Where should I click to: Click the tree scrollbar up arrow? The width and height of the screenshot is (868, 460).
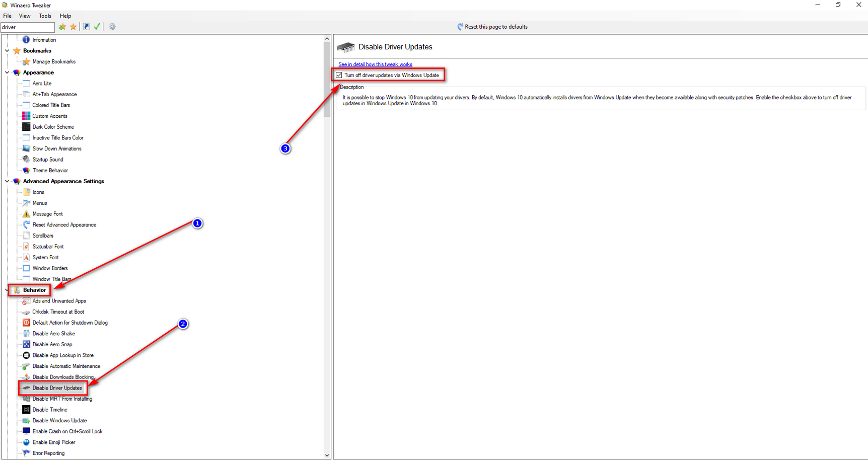click(x=327, y=39)
